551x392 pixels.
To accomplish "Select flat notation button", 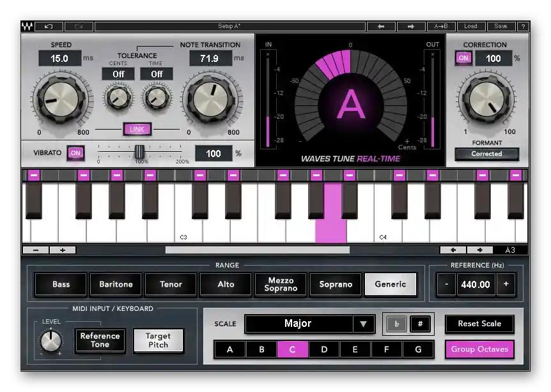I will coord(396,324).
